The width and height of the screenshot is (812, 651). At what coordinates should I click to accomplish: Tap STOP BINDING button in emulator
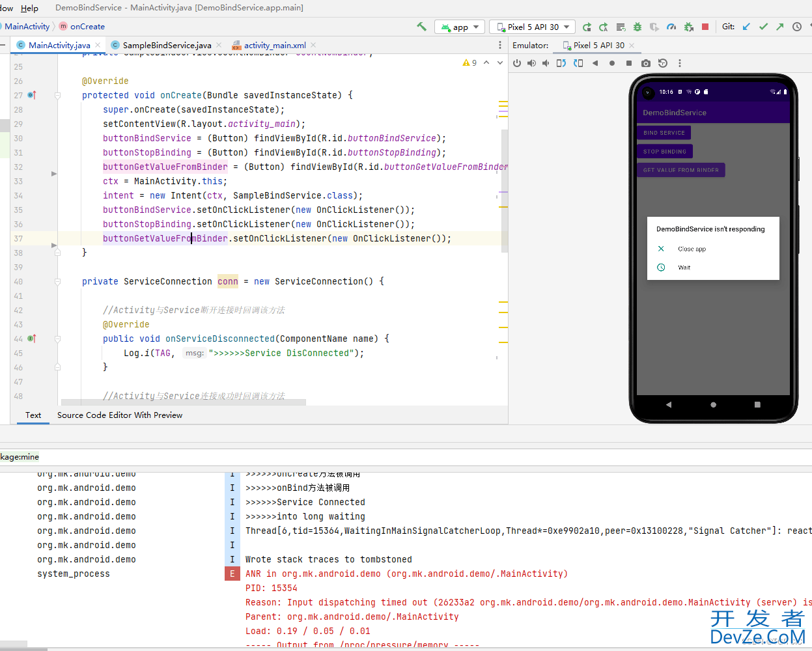click(x=665, y=152)
